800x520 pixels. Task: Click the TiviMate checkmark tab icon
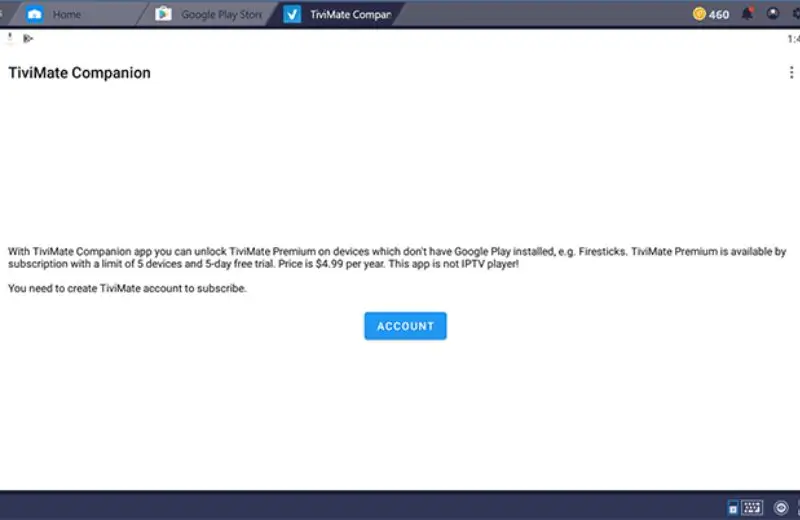tap(292, 15)
